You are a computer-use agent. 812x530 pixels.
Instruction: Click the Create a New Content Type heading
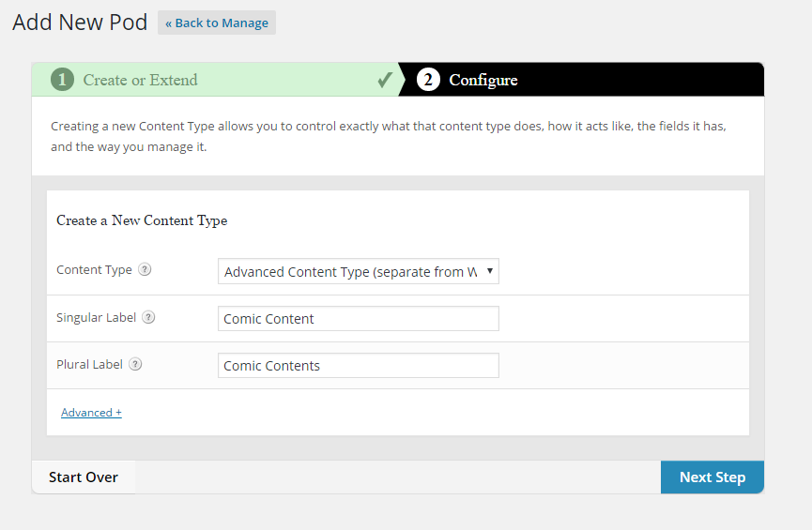142,220
